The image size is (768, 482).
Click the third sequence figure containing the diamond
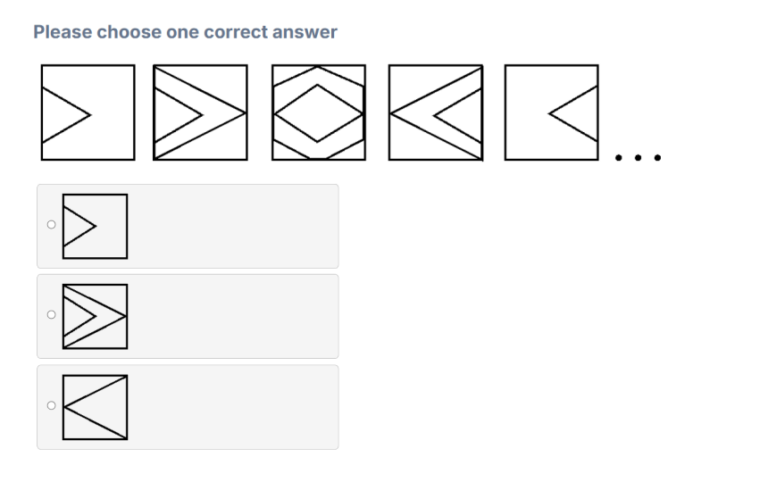click(319, 112)
